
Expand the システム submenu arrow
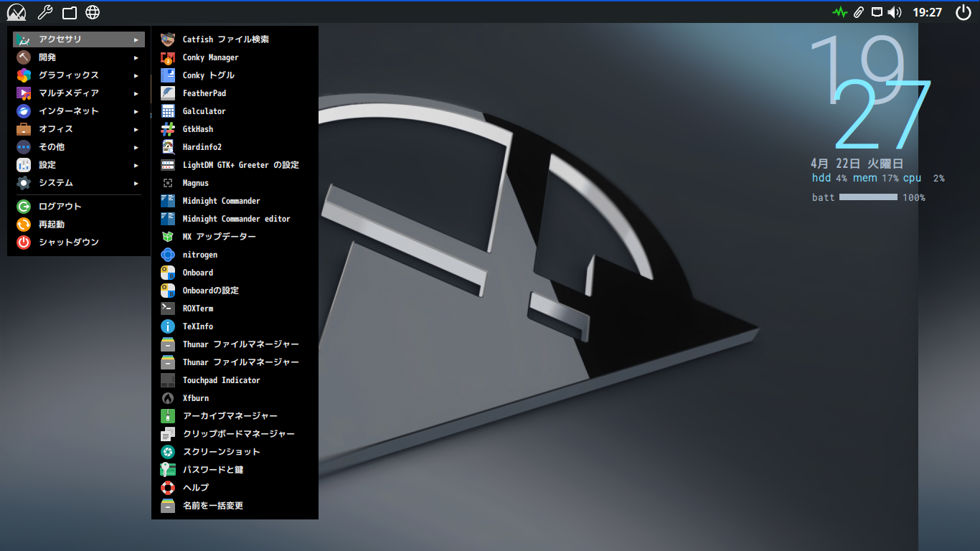click(136, 183)
